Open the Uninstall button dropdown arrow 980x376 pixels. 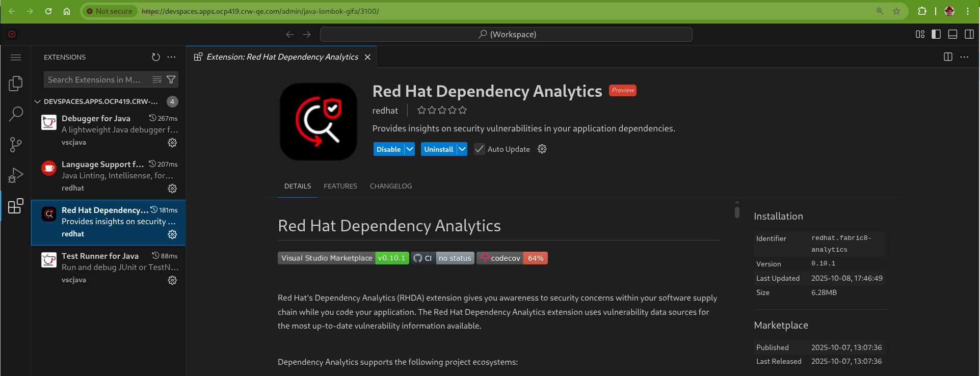(x=462, y=149)
